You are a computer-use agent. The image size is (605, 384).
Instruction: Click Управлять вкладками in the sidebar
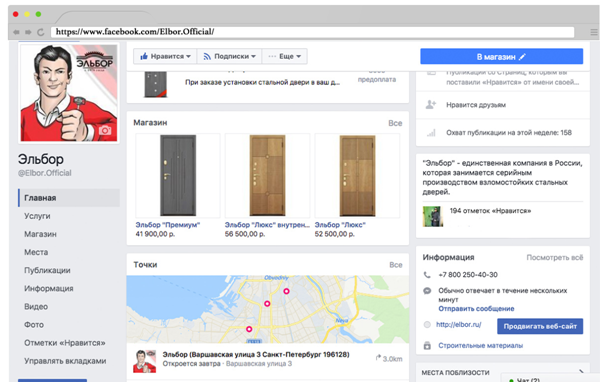pos(65,361)
